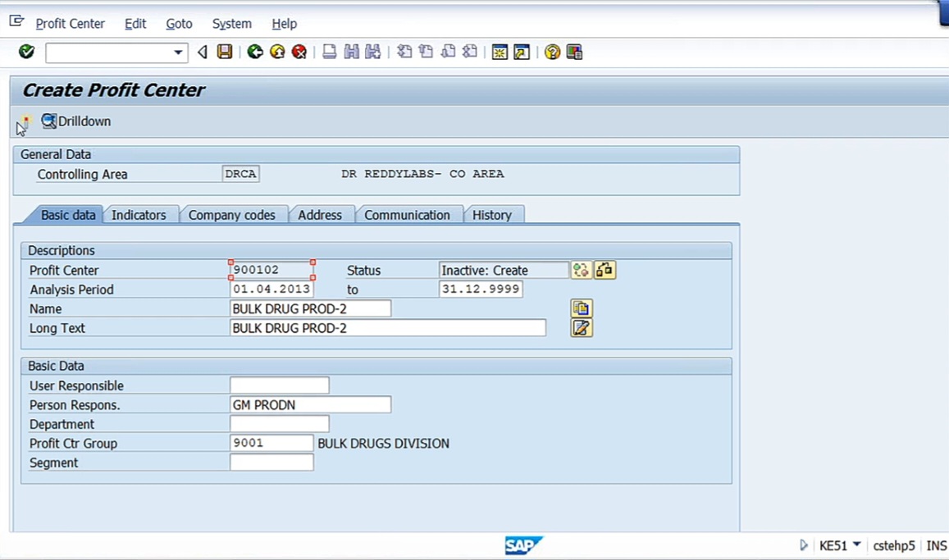This screenshot has height=560, width=949.
Task: Click the Name field BULK DRUG PROD-2
Action: [311, 308]
